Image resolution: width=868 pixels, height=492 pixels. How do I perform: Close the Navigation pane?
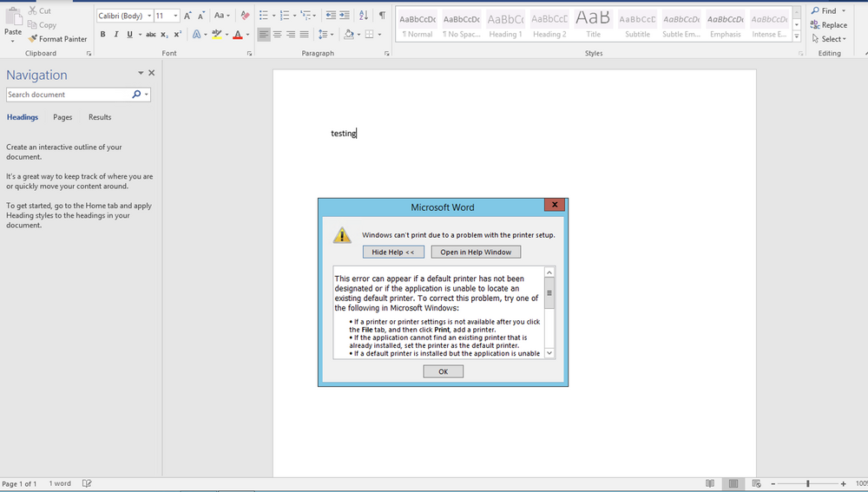click(152, 73)
